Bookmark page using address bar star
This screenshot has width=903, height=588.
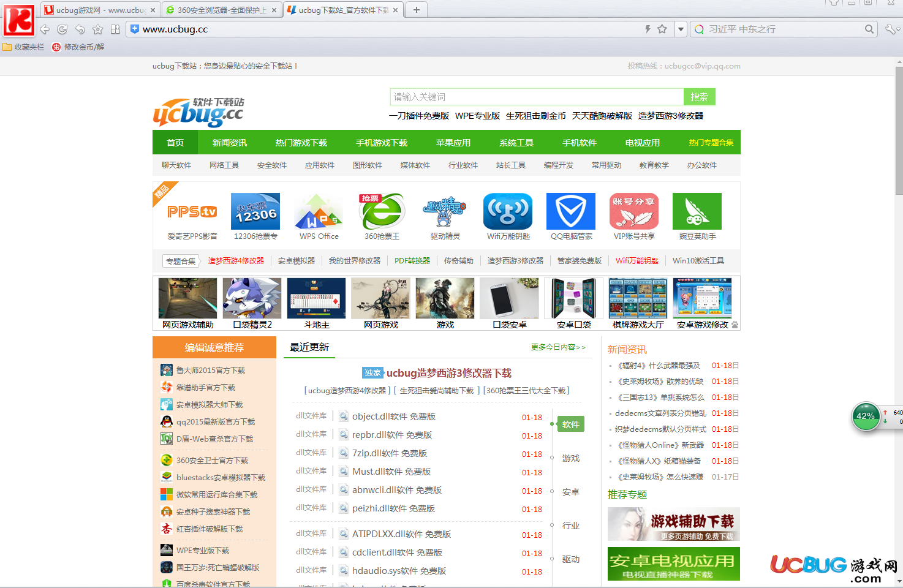click(x=662, y=29)
